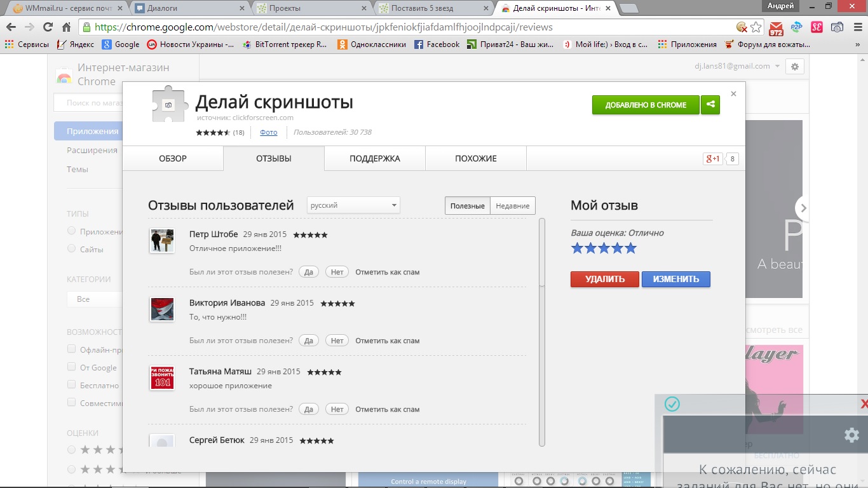
Task: Click my five blue rating stars
Action: coord(604,248)
